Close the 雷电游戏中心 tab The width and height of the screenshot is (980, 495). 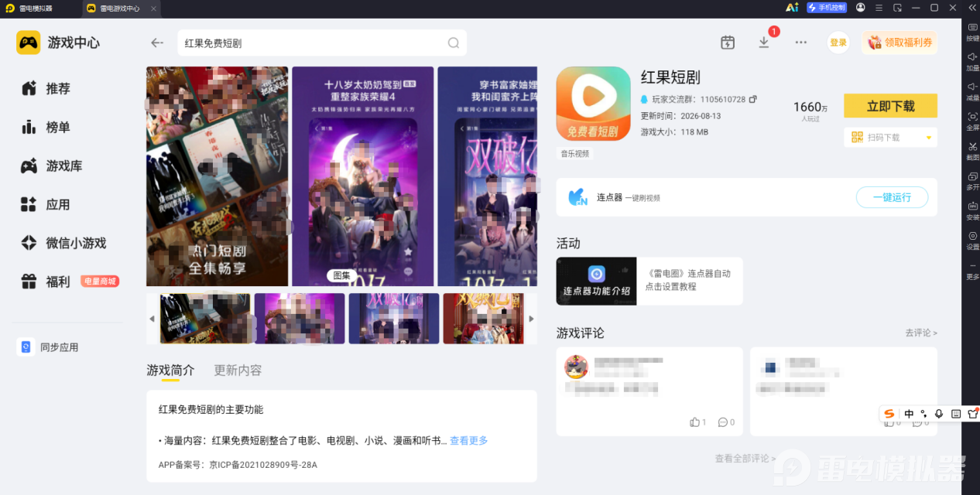[x=153, y=9]
